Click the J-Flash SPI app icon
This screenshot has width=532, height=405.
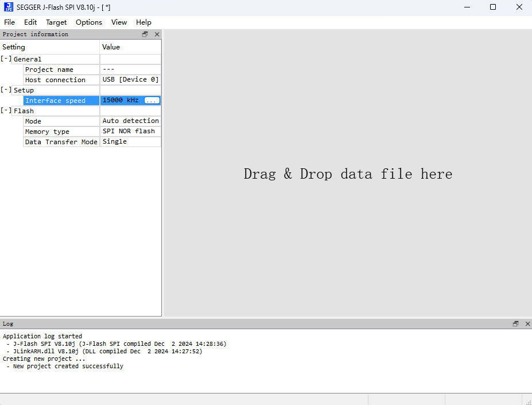click(9, 7)
